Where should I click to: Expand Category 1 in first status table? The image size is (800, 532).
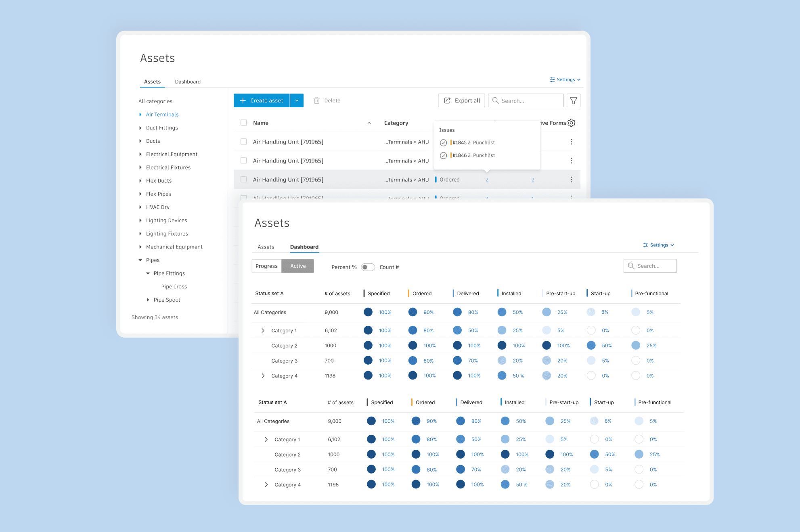click(263, 330)
